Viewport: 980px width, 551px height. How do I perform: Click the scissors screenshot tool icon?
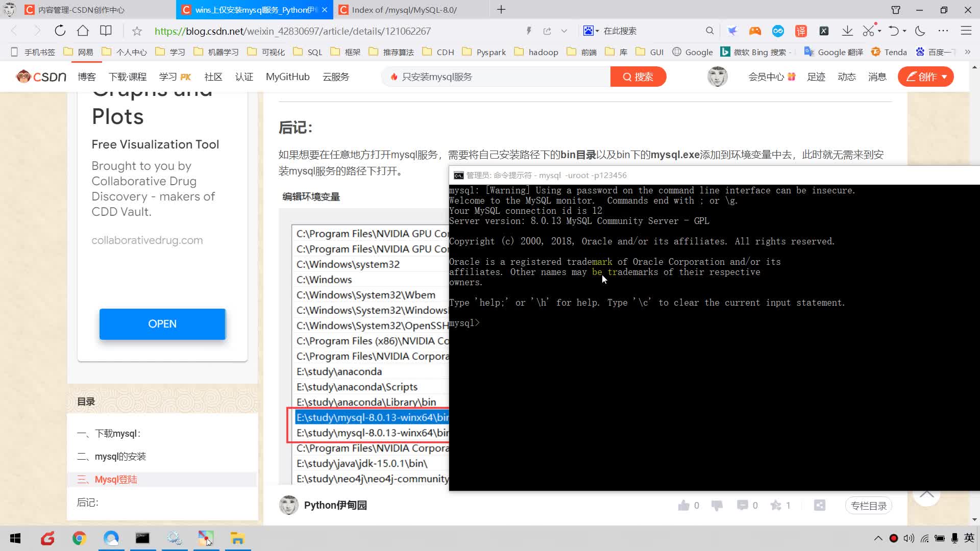tap(868, 31)
